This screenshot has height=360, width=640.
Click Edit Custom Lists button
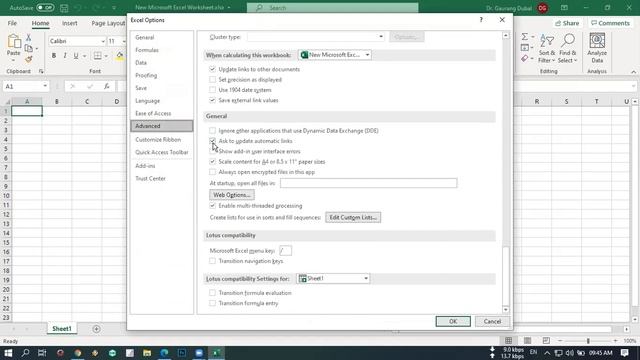pos(353,218)
